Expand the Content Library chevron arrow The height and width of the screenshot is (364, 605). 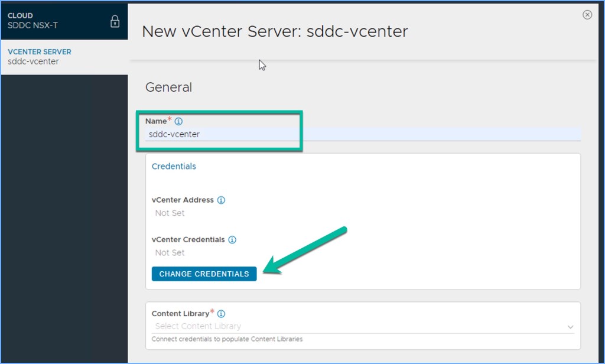tap(570, 327)
